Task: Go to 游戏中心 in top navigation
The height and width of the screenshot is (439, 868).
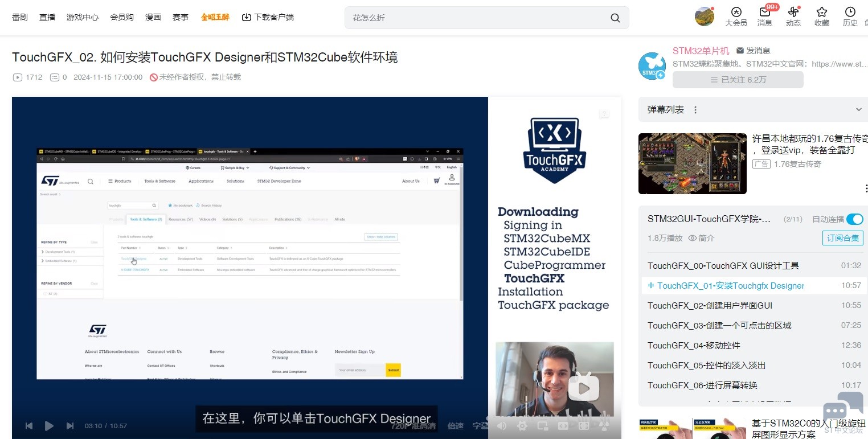Action: click(x=83, y=17)
